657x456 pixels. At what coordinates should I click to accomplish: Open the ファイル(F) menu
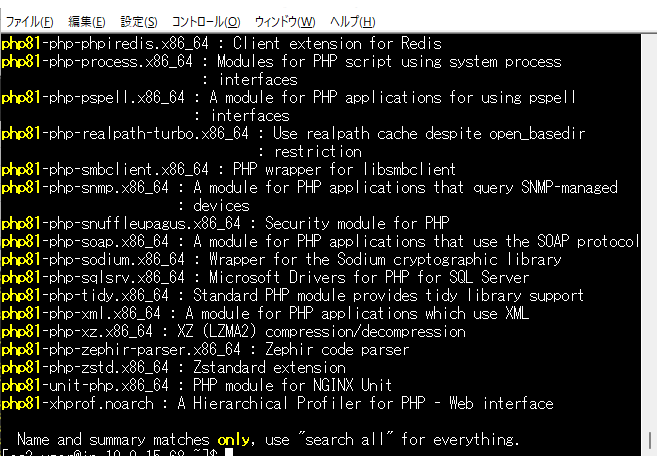click(29, 21)
